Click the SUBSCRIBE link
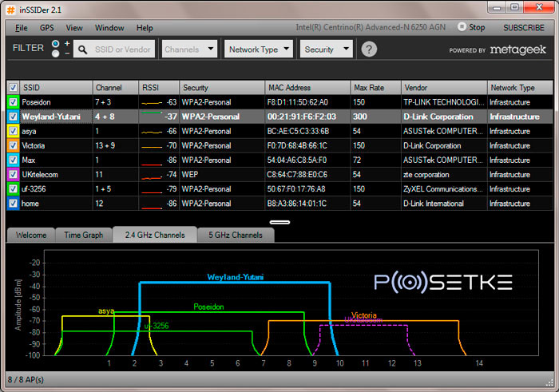The width and height of the screenshot is (559, 392). click(523, 27)
